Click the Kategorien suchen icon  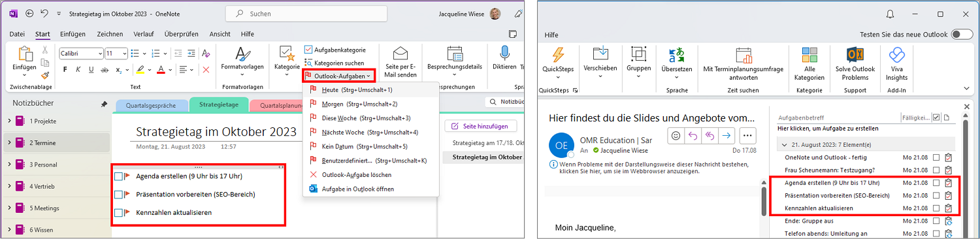coord(308,63)
